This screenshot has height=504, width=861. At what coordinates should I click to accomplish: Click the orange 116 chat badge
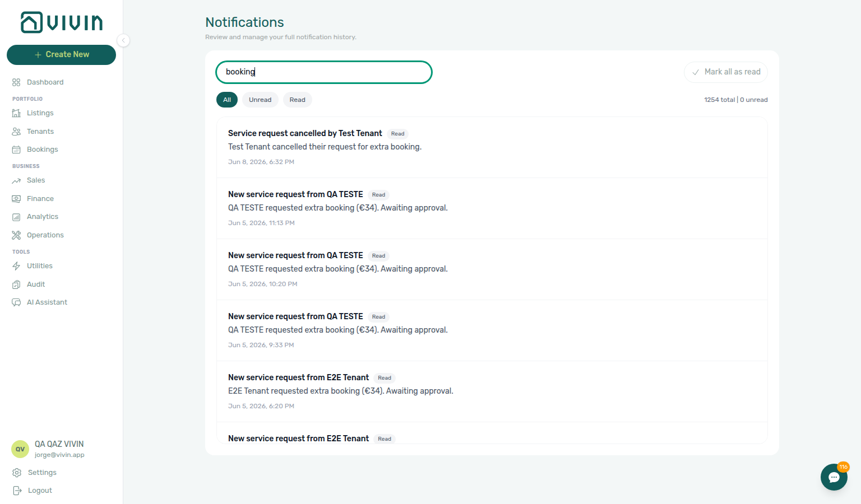[843, 467]
